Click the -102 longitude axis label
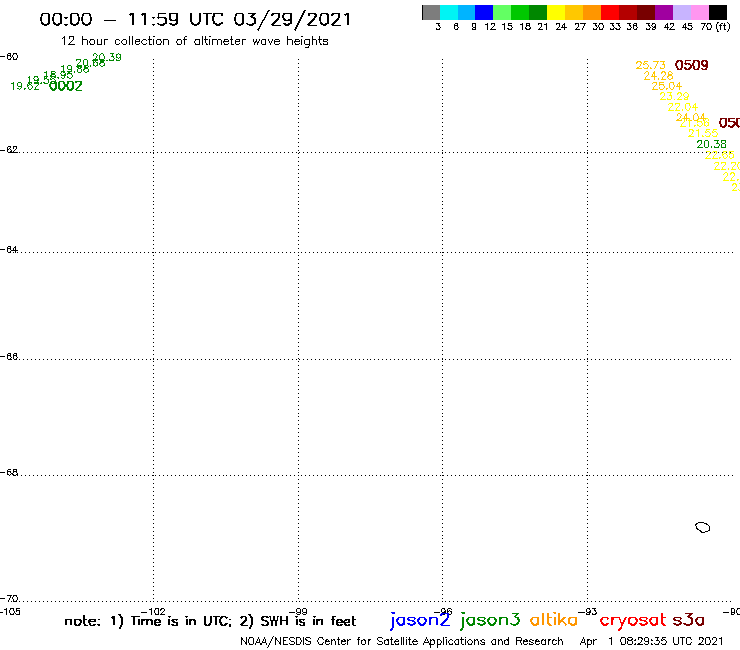Screen dimensions: 740x650 pyautogui.click(x=153, y=612)
